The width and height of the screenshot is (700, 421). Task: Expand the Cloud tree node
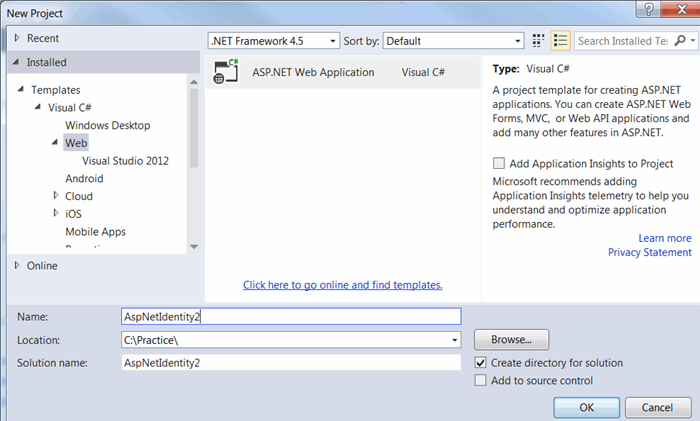point(56,195)
